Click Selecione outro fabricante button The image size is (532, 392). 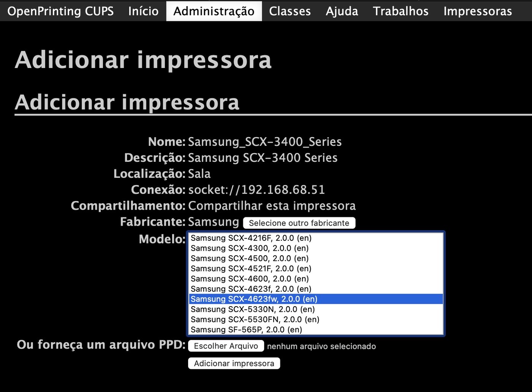pyautogui.click(x=299, y=223)
